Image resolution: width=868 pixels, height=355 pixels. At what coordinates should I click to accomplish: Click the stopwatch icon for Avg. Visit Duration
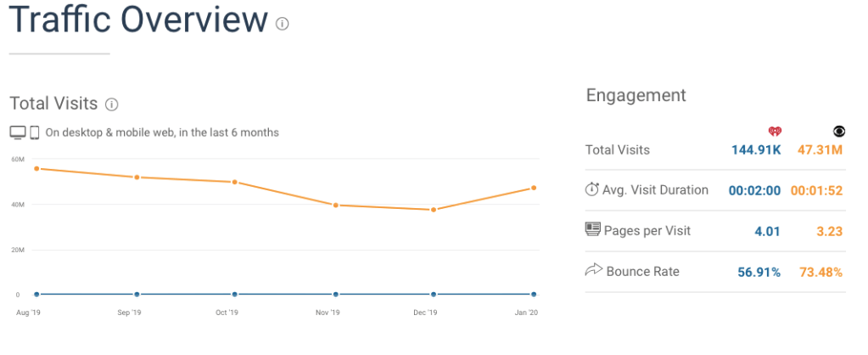[x=592, y=189]
